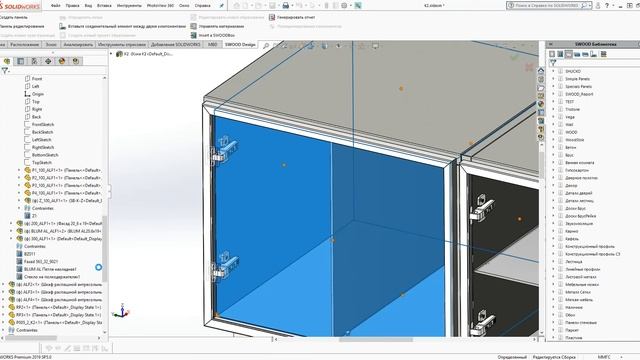Click the Manage materials ribbon icon
This screenshot has height=360, width=640.
193,26
